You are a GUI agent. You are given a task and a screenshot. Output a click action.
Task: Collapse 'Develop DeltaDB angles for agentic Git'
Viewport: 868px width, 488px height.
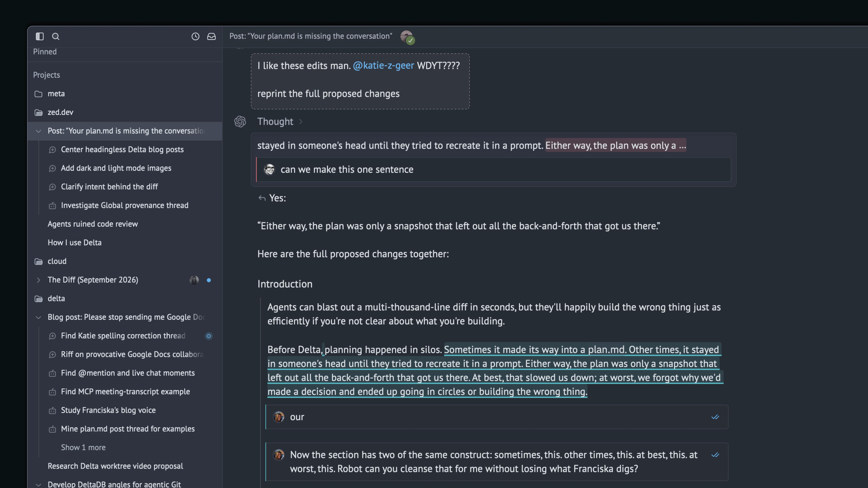pos(38,485)
